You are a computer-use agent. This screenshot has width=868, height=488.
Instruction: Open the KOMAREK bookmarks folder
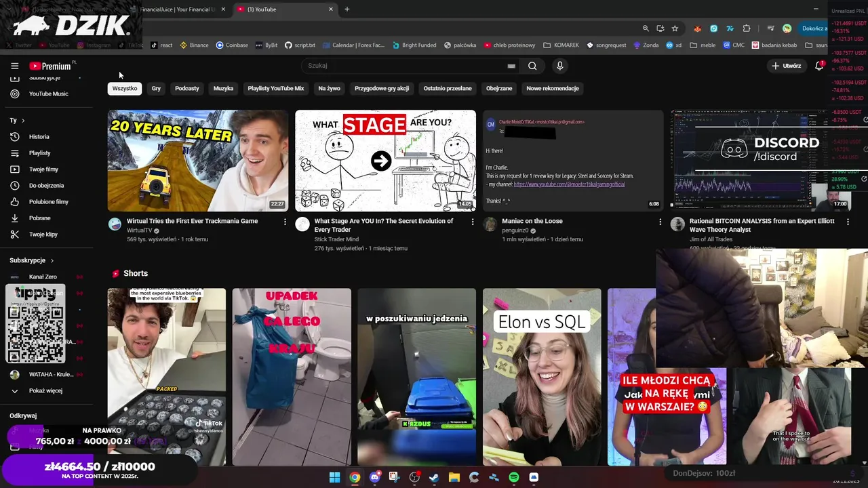[x=561, y=45]
